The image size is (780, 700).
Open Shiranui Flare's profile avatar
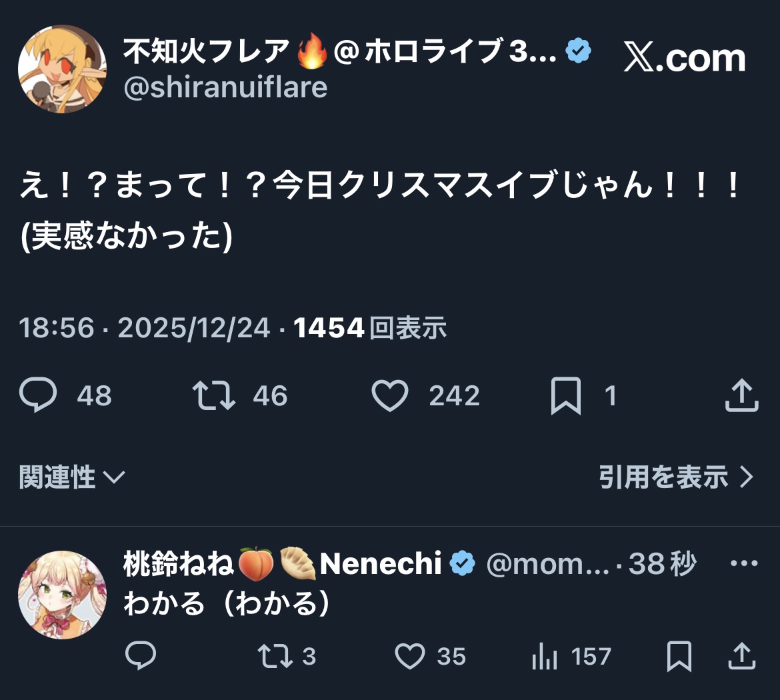62,69
